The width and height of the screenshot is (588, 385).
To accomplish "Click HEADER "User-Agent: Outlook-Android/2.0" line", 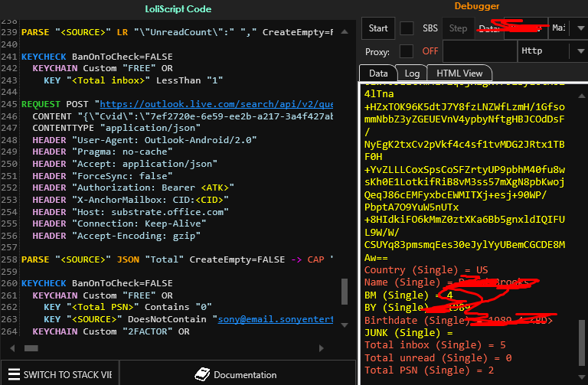I will click(145, 140).
